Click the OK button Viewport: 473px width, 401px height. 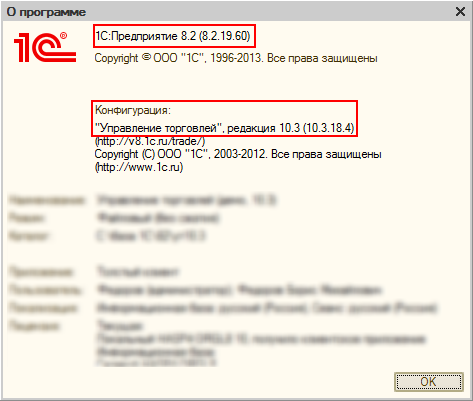[429, 381]
